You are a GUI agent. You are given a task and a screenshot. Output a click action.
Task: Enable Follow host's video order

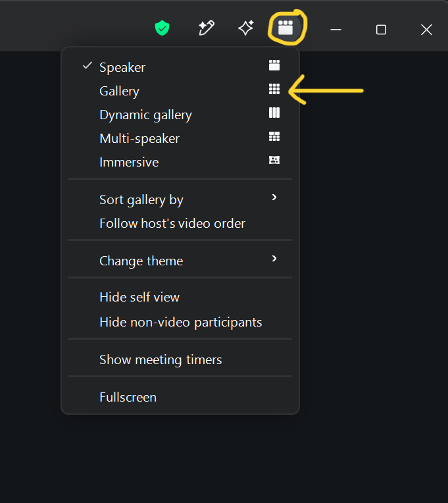[180, 223]
